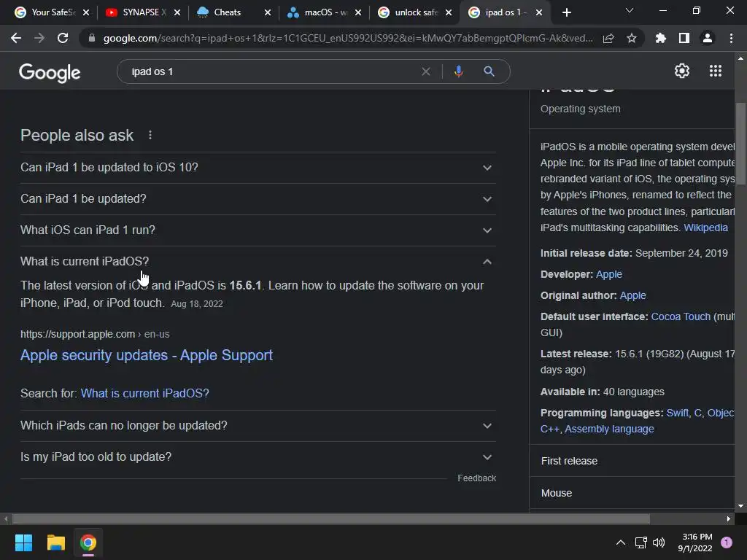Expand 'Can iPad 1 be updated?' question
Viewport: 747px width, 560px height.
pos(258,199)
